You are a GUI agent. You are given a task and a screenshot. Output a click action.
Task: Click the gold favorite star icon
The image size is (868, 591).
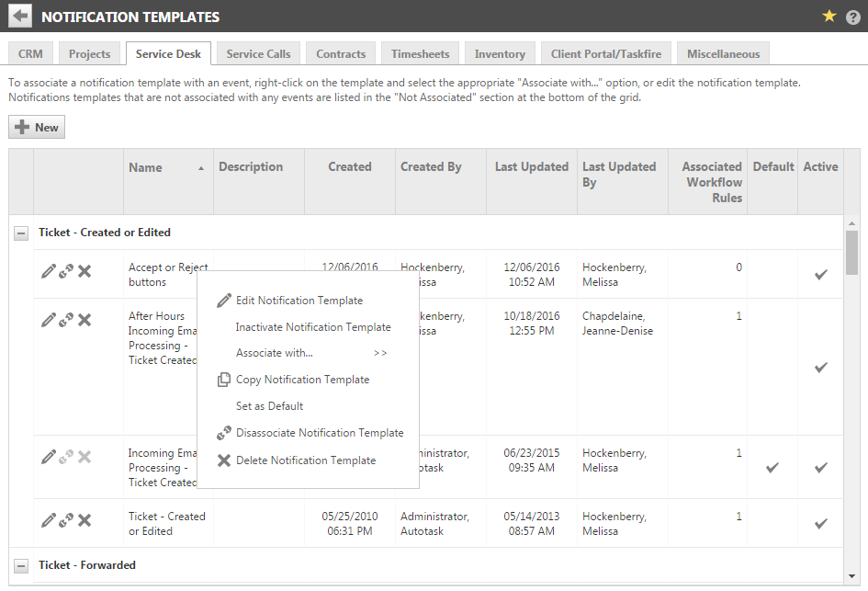pyautogui.click(x=829, y=17)
